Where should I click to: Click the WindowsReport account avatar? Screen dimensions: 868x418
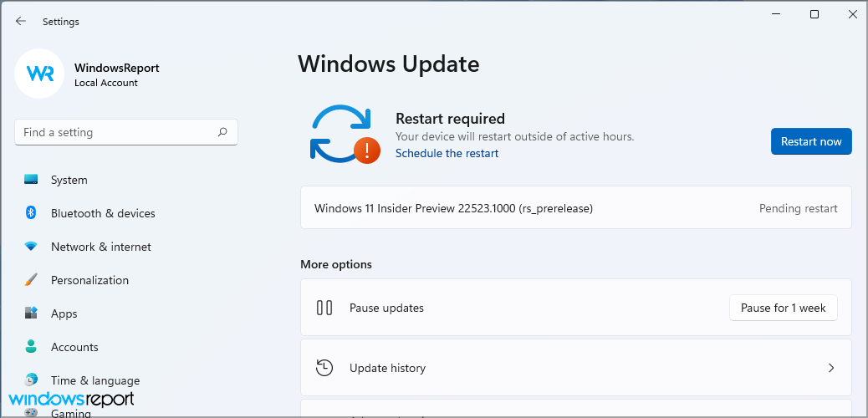tap(39, 74)
